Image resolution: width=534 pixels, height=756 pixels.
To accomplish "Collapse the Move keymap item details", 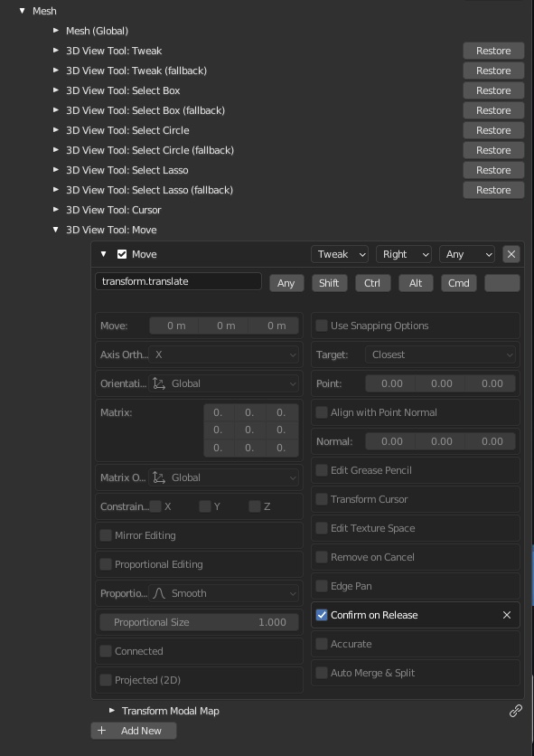I will (x=103, y=254).
